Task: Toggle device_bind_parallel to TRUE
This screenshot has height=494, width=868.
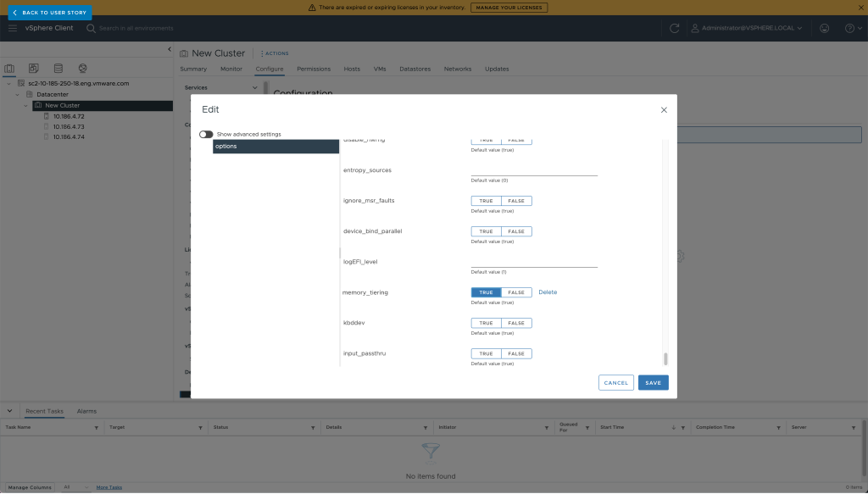Action: click(x=485, y=231)
